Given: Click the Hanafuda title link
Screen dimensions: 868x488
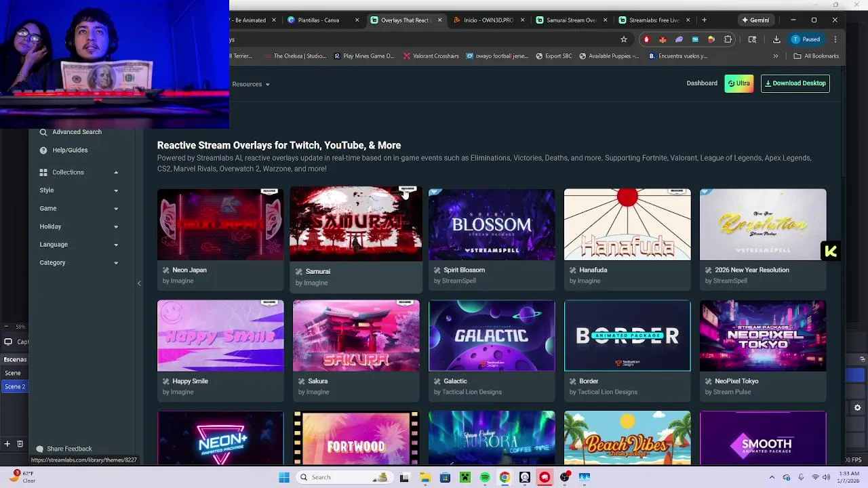Looking at the screenshot, I should point(593,270).
